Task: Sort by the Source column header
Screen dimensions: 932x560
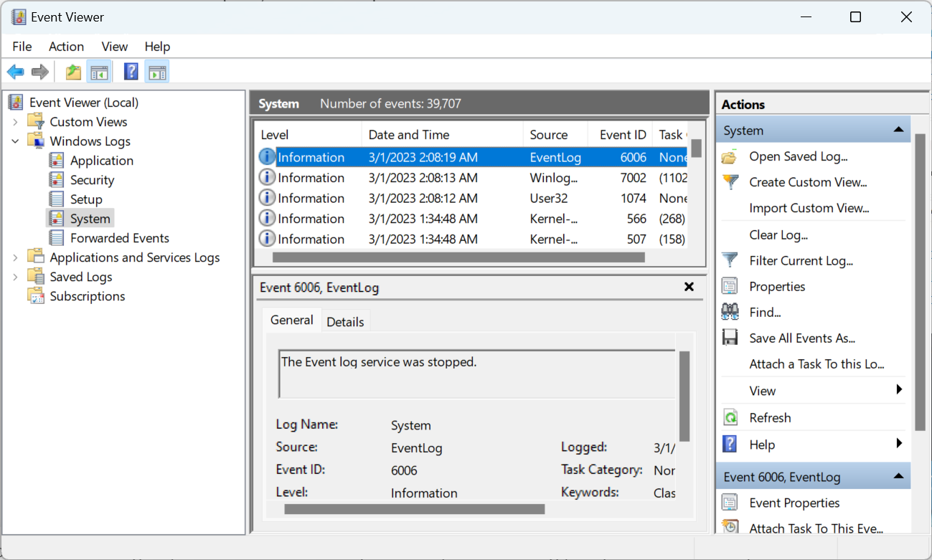Action: 556,135
